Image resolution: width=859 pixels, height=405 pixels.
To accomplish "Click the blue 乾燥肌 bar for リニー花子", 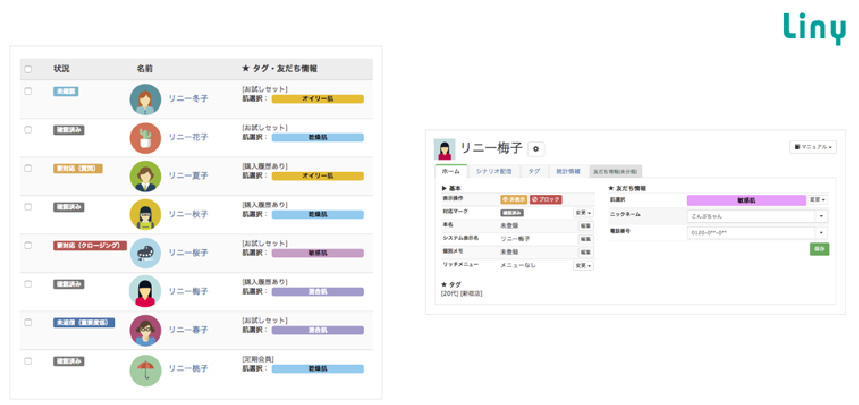I will point(318,138).
